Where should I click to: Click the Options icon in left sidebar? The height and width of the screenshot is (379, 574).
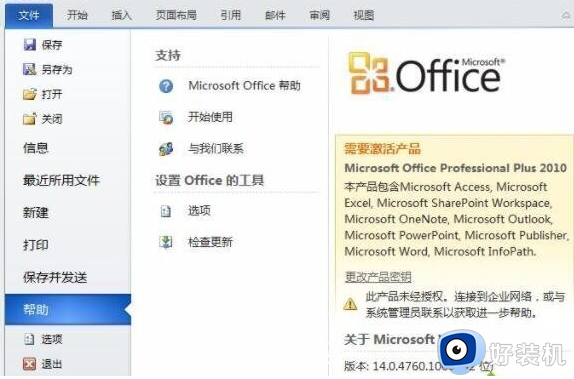(29, 339)
